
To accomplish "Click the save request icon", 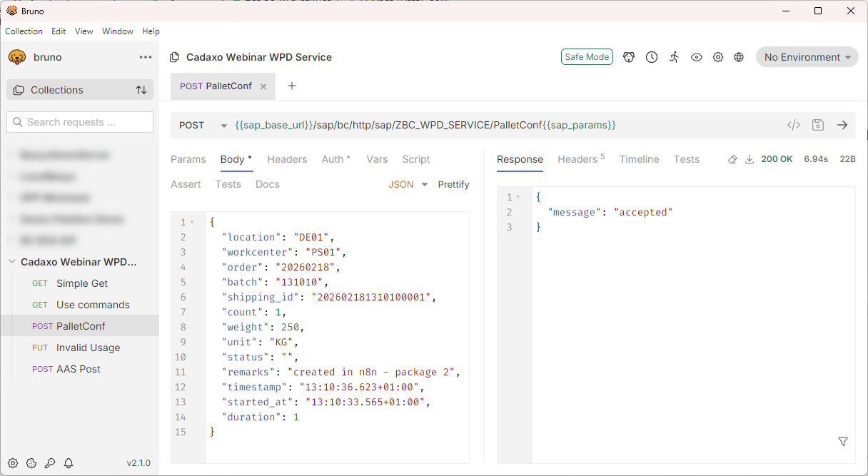I will click(x=818, y=125).
